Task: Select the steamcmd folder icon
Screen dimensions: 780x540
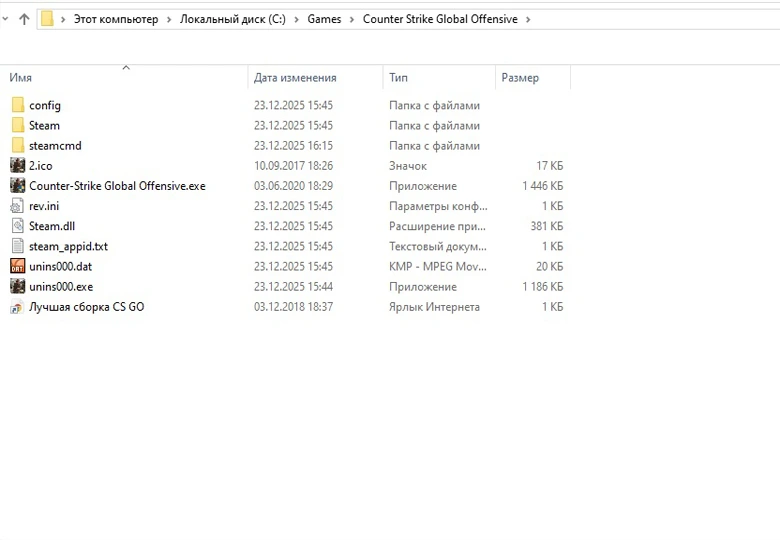Action: click(x=18, y=145)
